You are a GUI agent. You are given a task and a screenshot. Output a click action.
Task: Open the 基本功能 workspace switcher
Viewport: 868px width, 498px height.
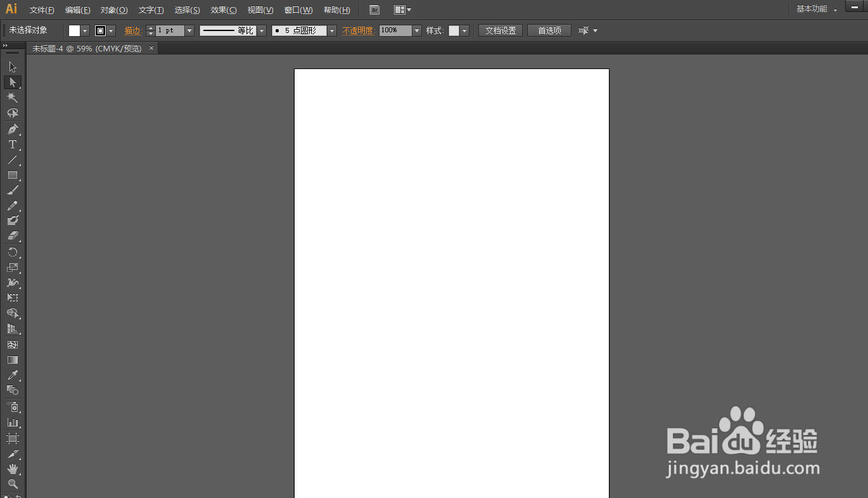817,10
